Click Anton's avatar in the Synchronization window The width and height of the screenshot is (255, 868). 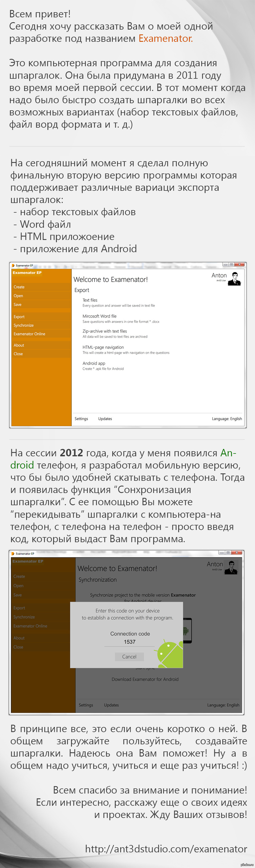231,567
